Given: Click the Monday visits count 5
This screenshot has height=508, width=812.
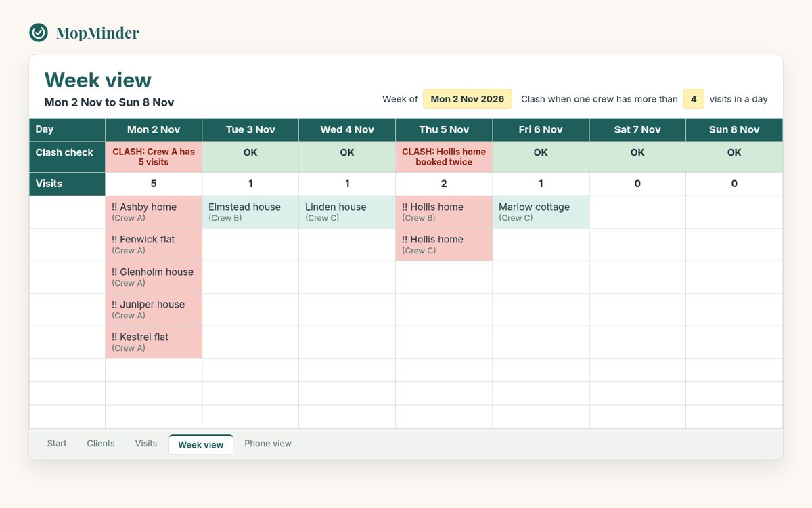Looking at the screenshot, I should tap(154, 184).
